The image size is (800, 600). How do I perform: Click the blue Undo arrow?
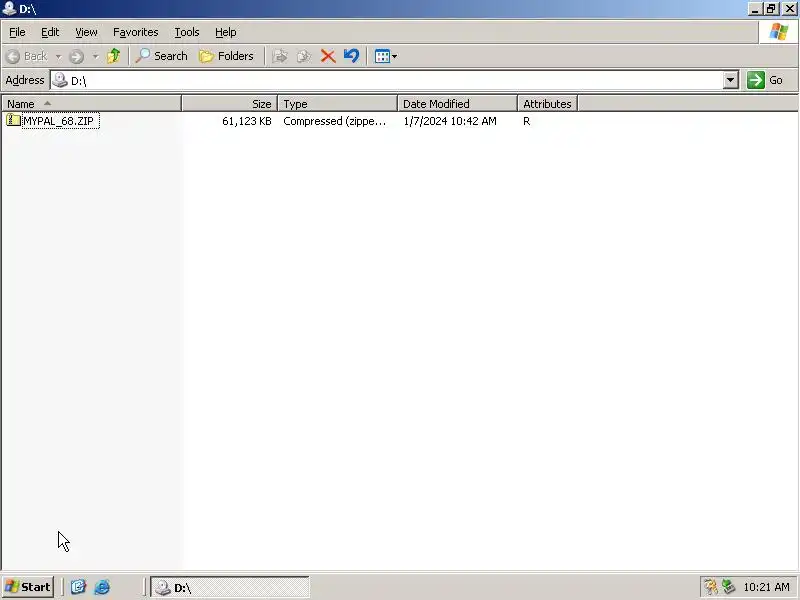351,56
